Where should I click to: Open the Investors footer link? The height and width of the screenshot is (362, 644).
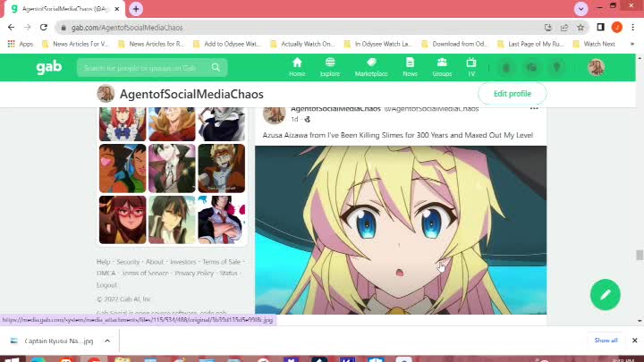pyautogui.click(x=182, y=262)
